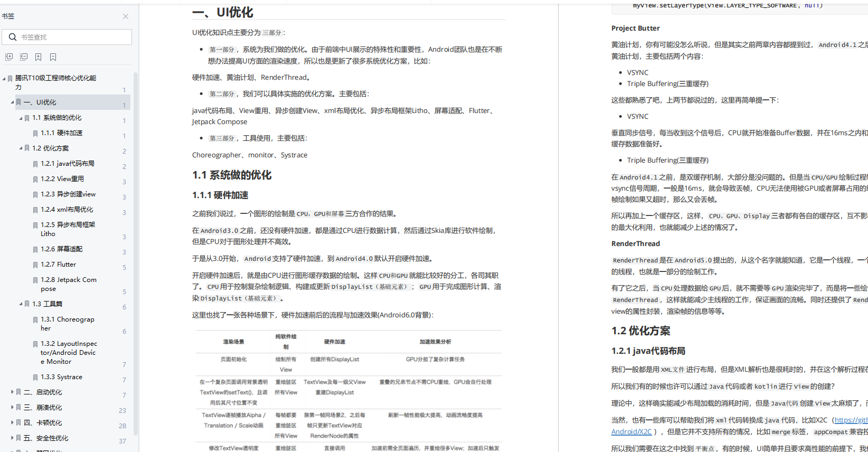Click the delete bookmark icon
The width and height of the screenshot is (868, 452).
[53, 57]
